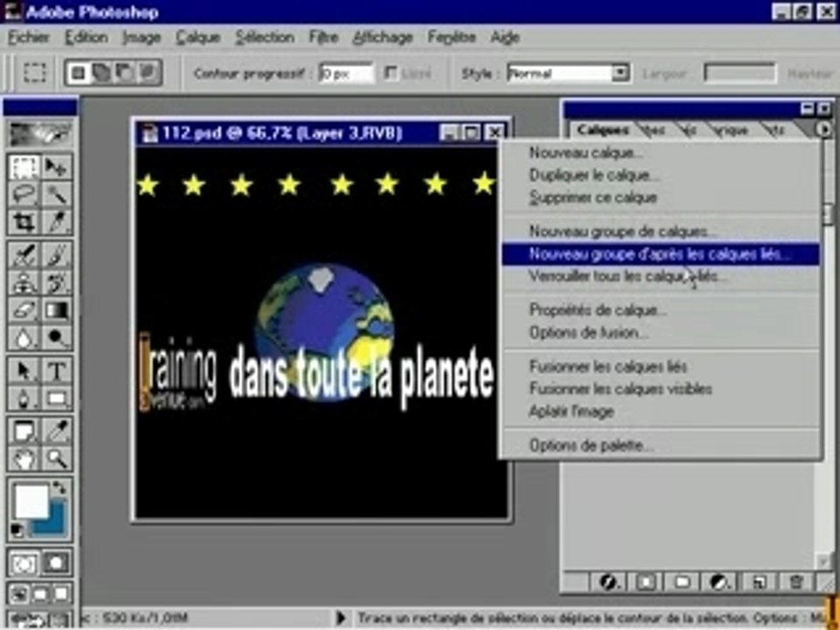Create a new layer icon
Screen dimensions: 840x630
point(759,581)
